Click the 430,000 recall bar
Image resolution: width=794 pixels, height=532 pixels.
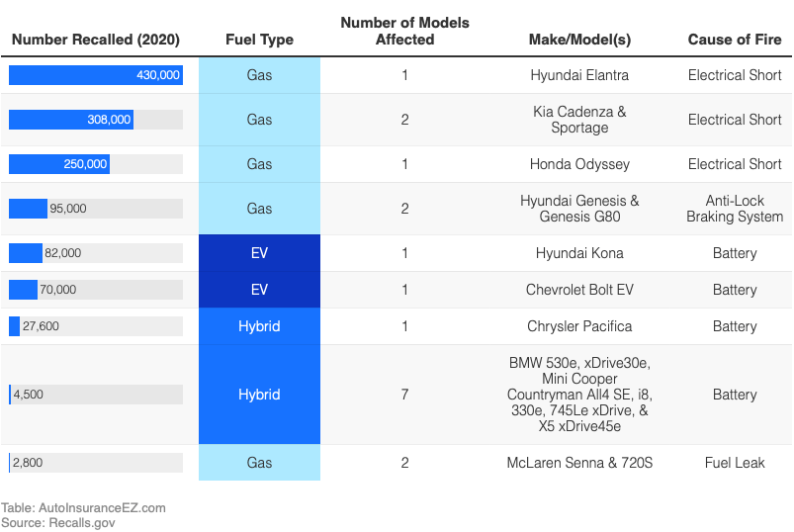(x=96, y=75)
